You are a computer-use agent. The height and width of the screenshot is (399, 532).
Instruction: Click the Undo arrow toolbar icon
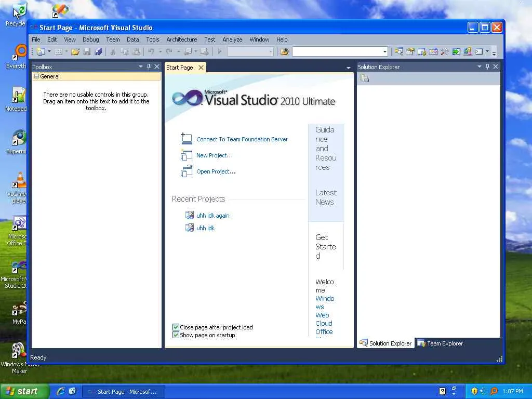tap(151, 51)
